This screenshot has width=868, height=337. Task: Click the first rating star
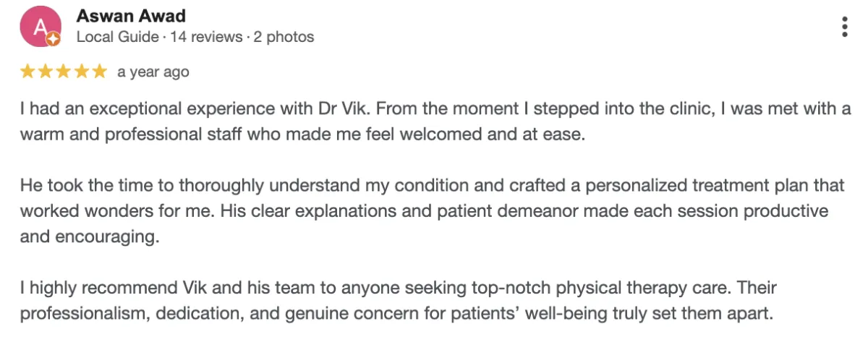pyautogui.click(x=27, y=72)
